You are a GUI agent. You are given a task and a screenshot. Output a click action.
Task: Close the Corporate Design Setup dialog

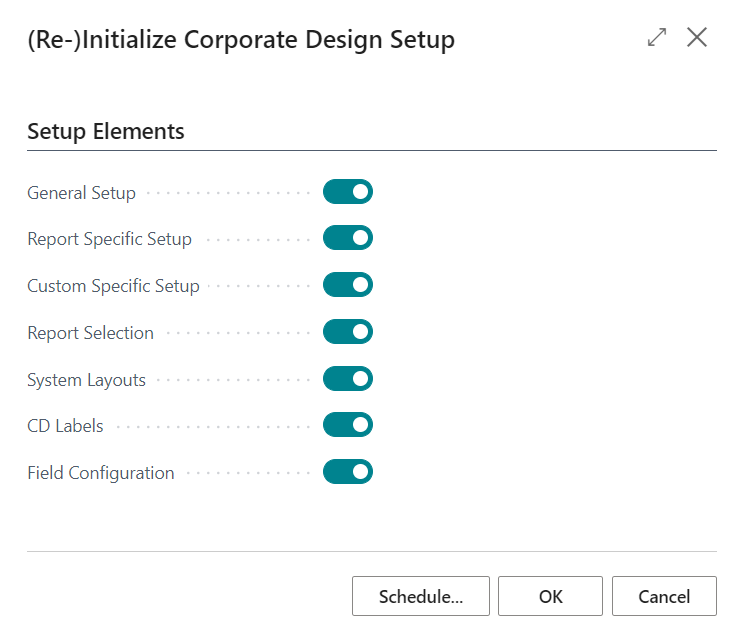pyautogui.click(x=697, y=37)
